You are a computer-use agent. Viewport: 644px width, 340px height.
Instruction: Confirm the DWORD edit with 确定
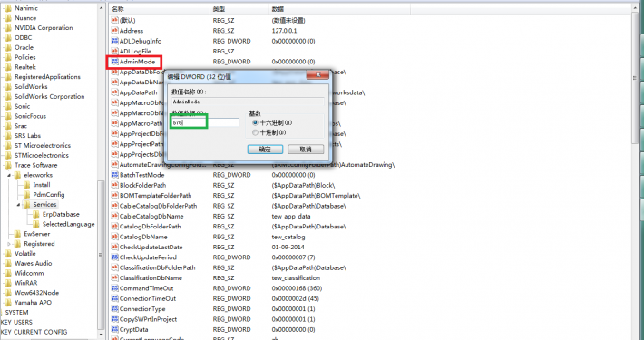265,149
